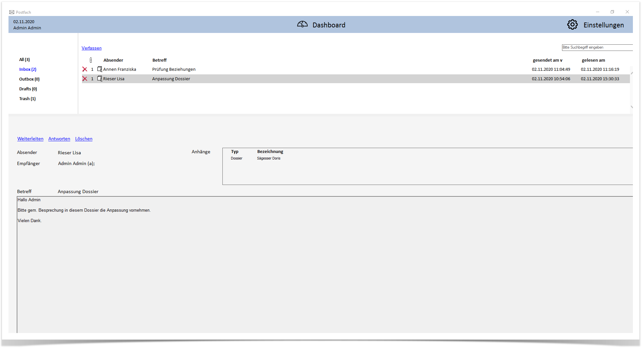The width and height of the screenshot is (644, 349).
Task: Sort by gelesen am column header
Action: pyautogui.click(x=593, y=60)
